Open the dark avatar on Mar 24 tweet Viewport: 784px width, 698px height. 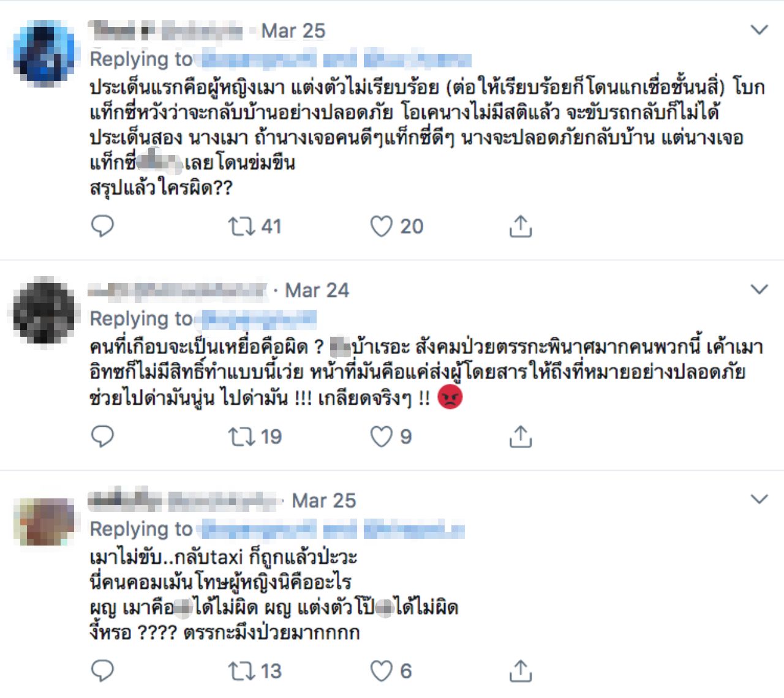[43, 312]
